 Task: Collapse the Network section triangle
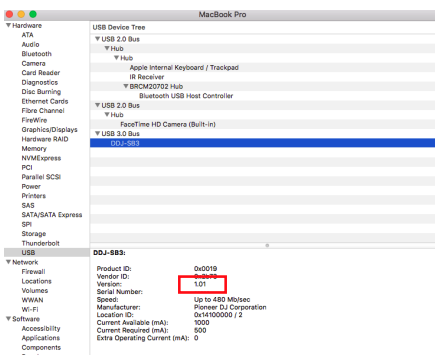click(x=8, y=262)
